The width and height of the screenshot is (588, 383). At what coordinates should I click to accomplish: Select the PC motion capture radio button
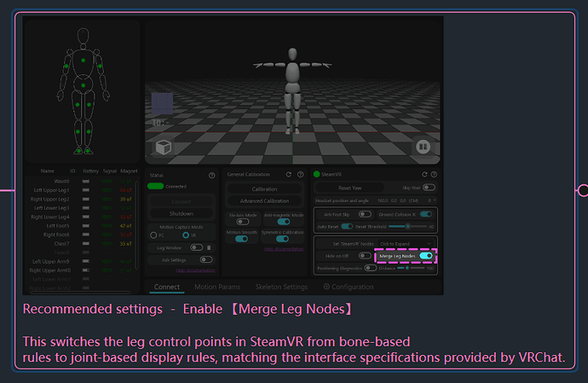click(x=154, y=235)
